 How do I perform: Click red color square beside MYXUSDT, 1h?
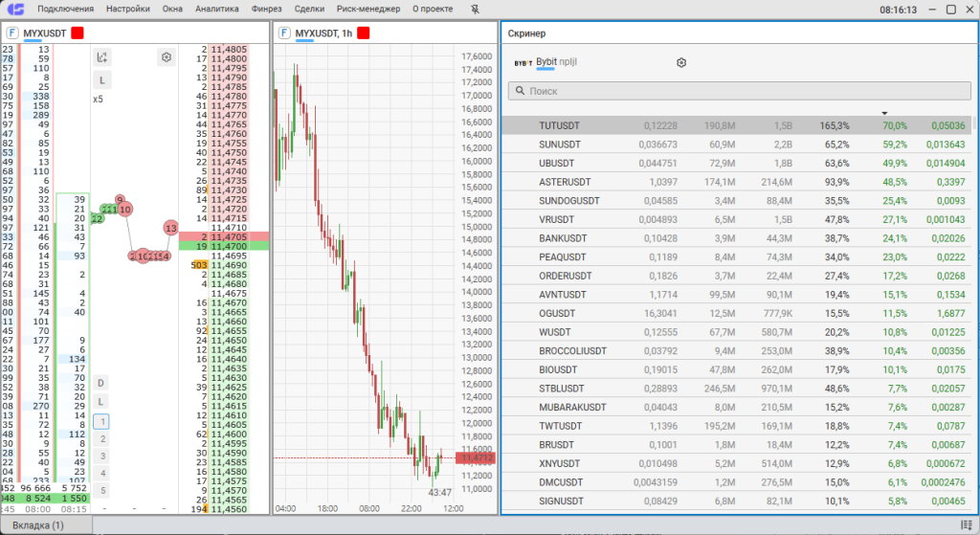tap(364, 33)
